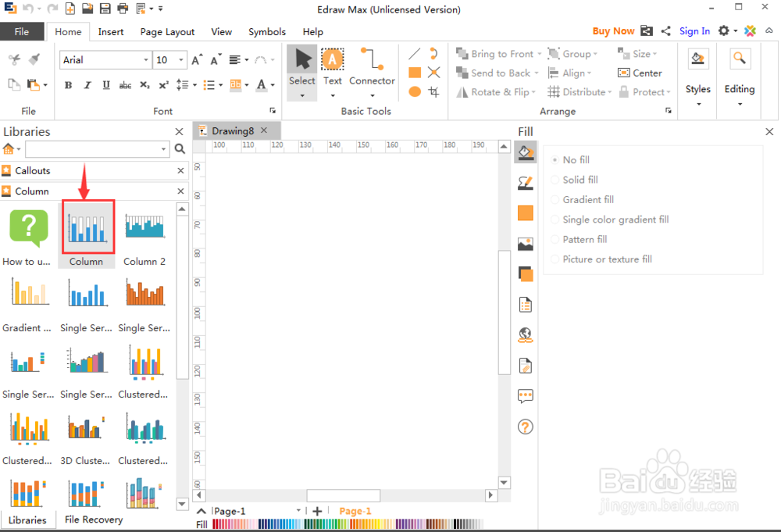Open the Line pen panel in sidebar
Screen dimensions: 781x532
coord(525,184)
